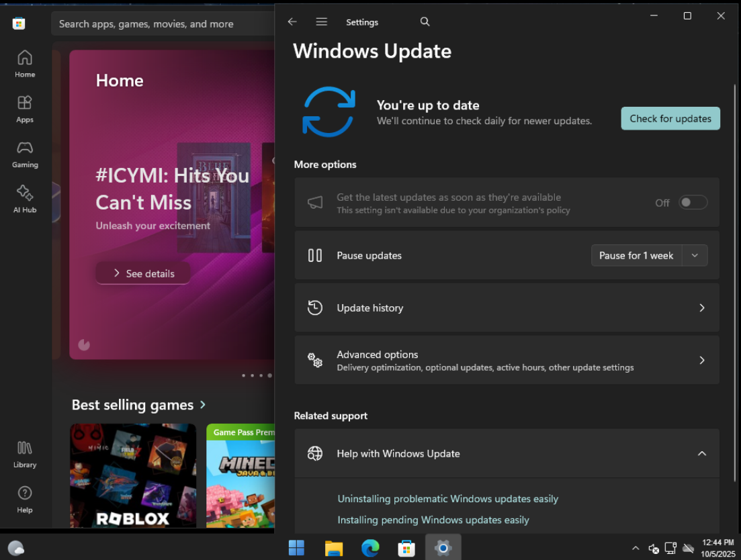Open Home in Microsoft Store sidebar
The image size is (741, 560).
[x=25, y=64]
